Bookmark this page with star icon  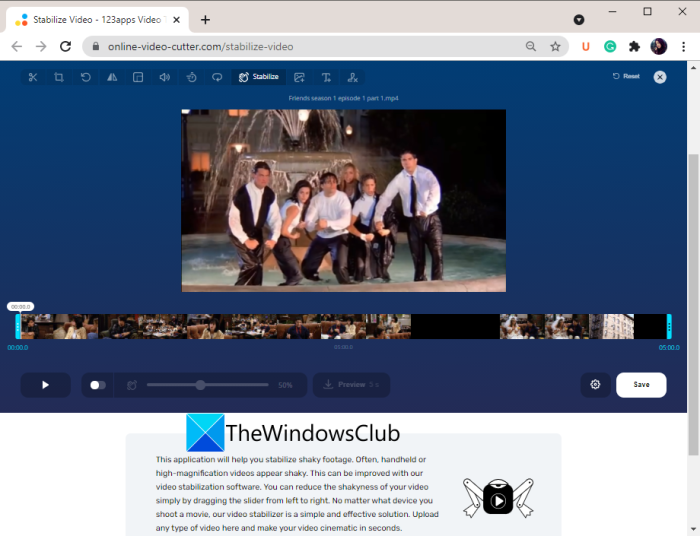coord(555,46)
